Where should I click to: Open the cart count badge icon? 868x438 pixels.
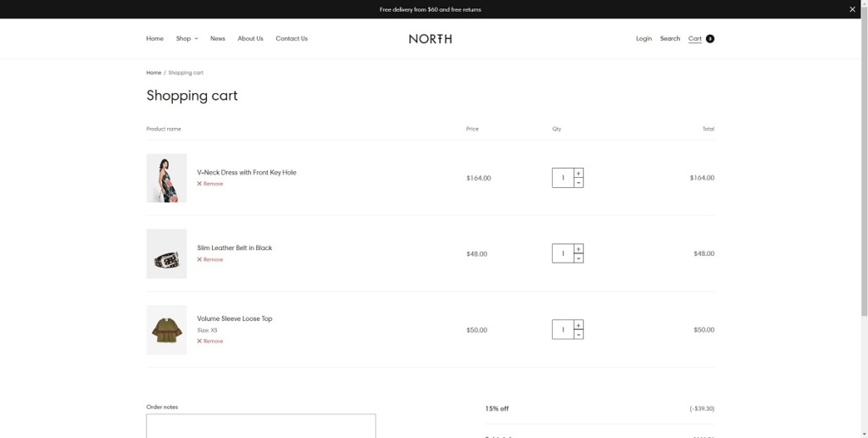pos(709,39)
